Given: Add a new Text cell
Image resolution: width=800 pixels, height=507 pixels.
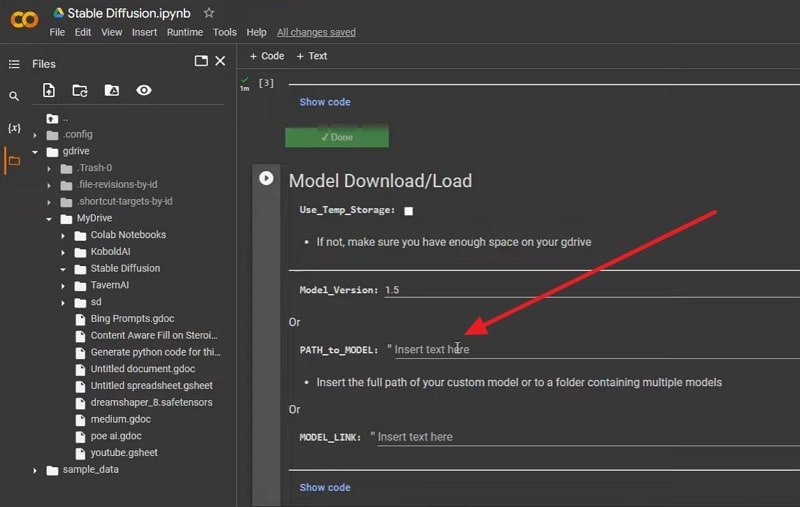Looking at the screenshot, I should (312, 56).
